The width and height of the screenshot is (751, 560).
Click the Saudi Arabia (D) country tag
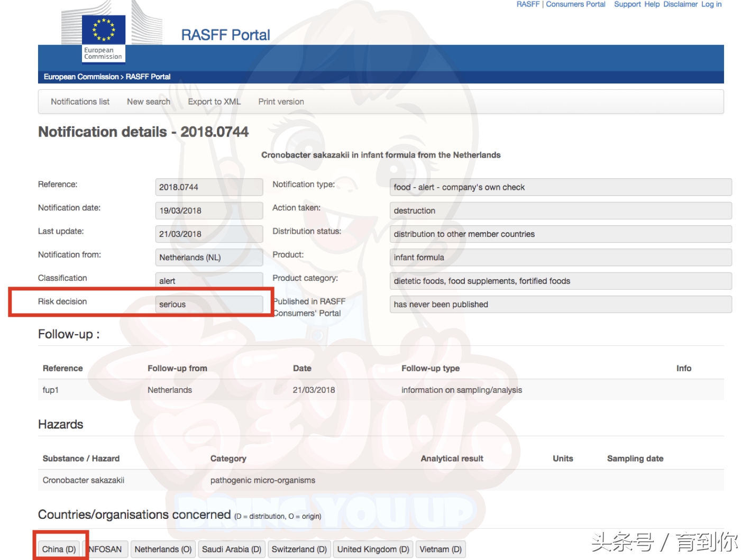coord(232,549)
